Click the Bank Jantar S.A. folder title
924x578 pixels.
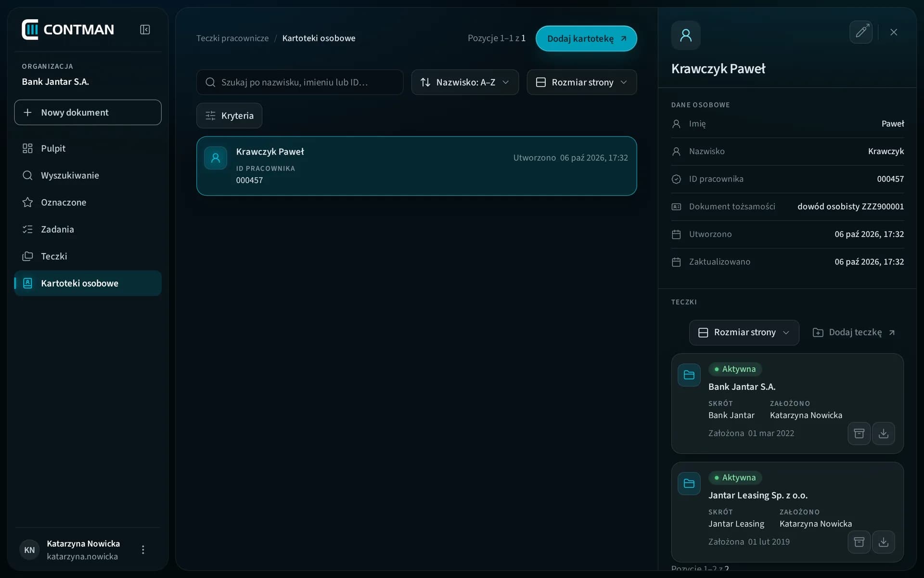tap(742, 387)
